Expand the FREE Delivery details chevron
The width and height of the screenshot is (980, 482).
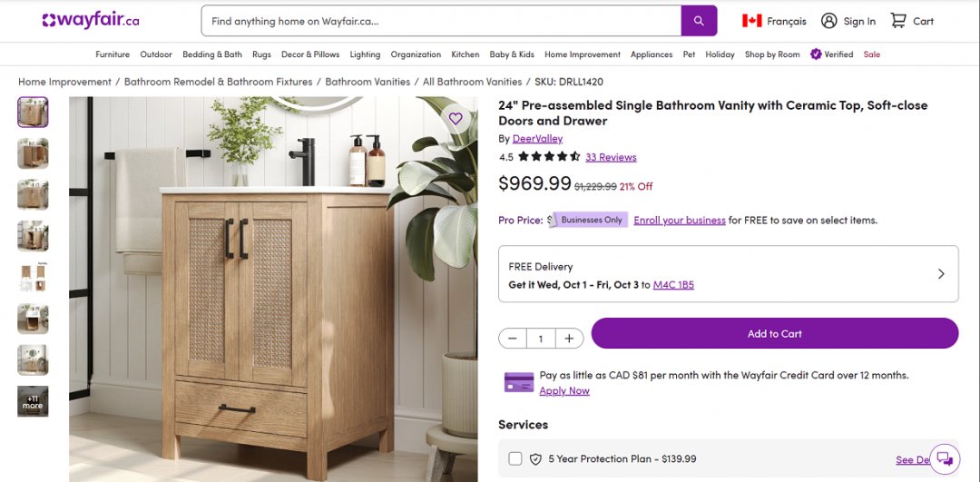pyautogui.click(x=940, y=273)
